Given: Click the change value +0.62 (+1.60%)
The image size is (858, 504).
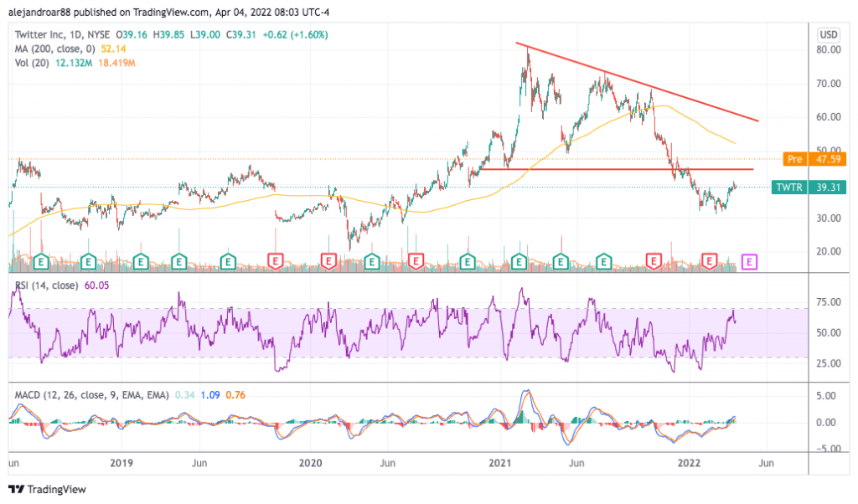Looking at the screenshot, I should click(x=296, y=34).
